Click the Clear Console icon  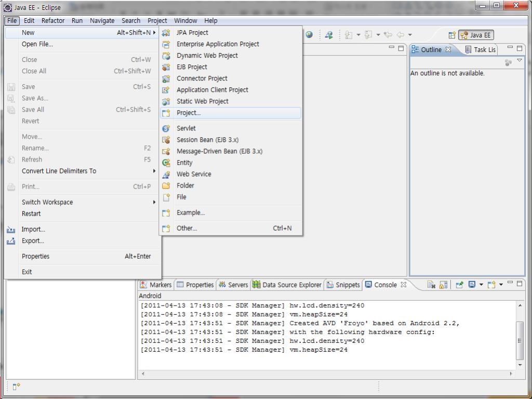(x=430, y=285)
